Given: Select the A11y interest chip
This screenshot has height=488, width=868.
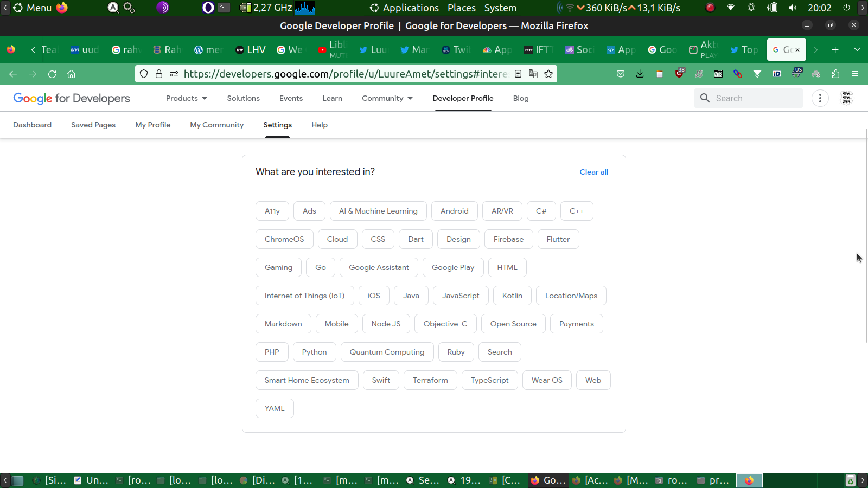Looking at the screenshot, I should [272, 211].
